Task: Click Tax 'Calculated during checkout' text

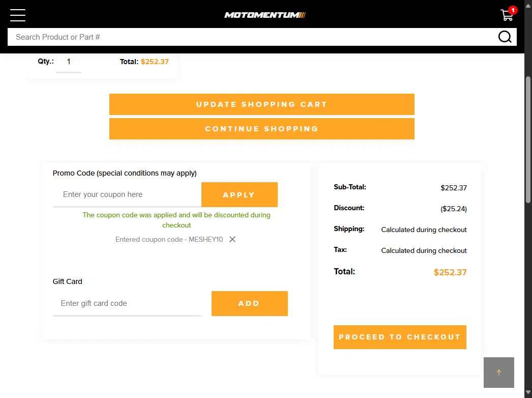Action: click(x=424, y=250)
